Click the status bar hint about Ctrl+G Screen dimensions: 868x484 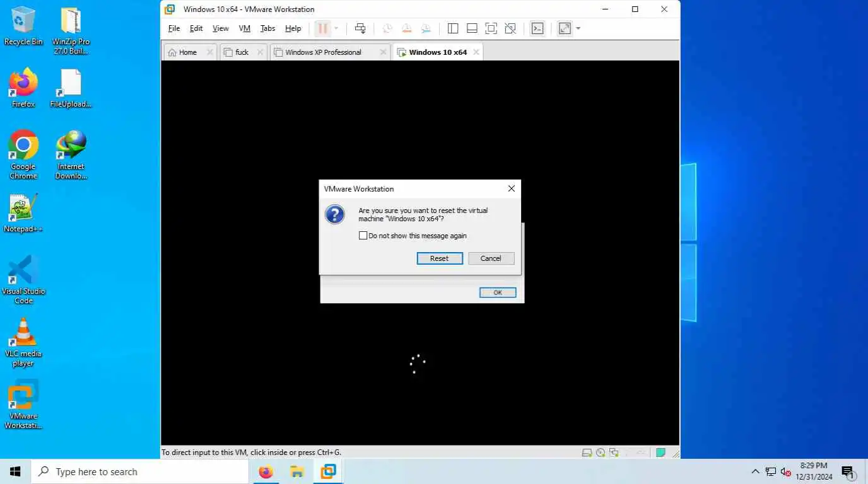[251, 452]
